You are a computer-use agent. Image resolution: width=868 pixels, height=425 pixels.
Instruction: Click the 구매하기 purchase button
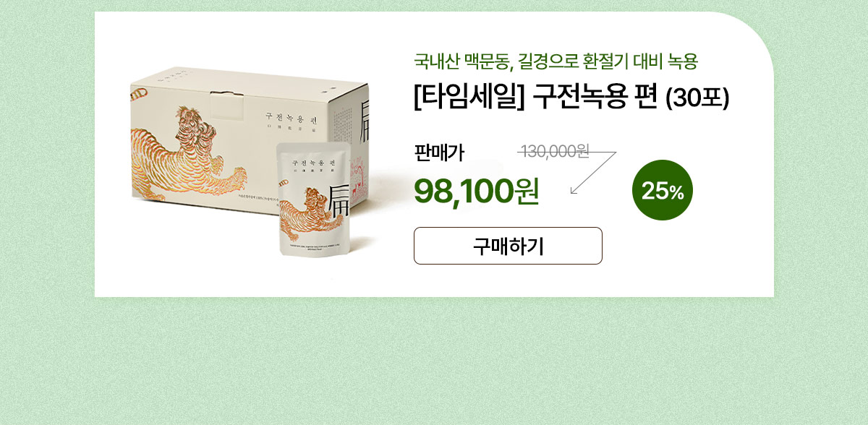(508, 246)
